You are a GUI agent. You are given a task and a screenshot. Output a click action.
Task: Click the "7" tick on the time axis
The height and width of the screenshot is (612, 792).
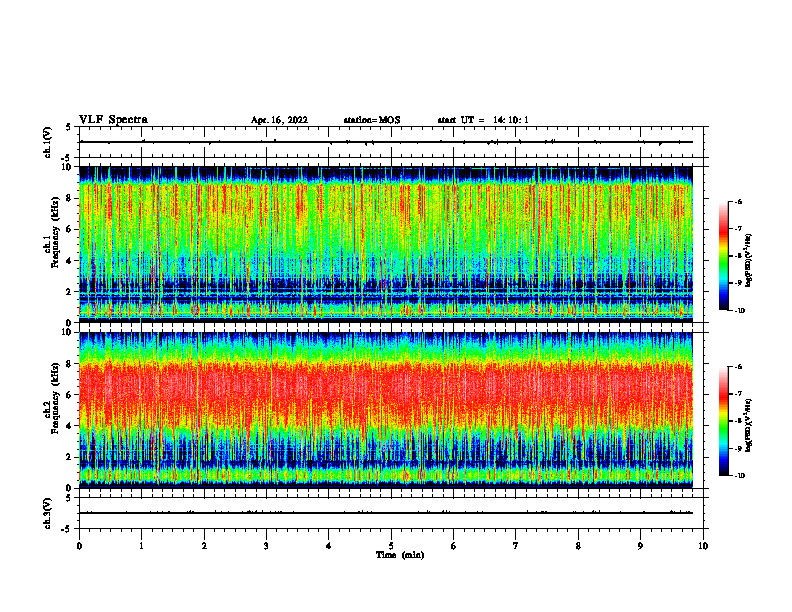pyautogui.click(x=516, y=546)
